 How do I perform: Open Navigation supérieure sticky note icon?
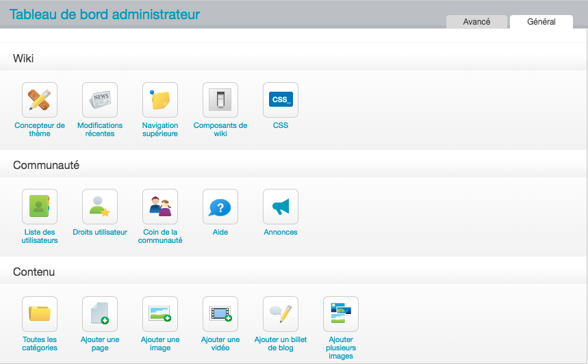tap(160, 100)
